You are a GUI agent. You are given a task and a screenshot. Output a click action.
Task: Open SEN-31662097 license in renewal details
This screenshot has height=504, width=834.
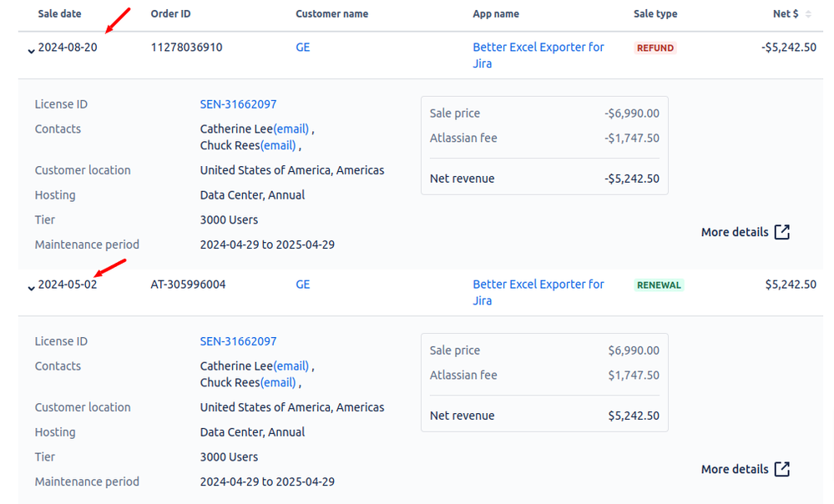click(238, 341)
